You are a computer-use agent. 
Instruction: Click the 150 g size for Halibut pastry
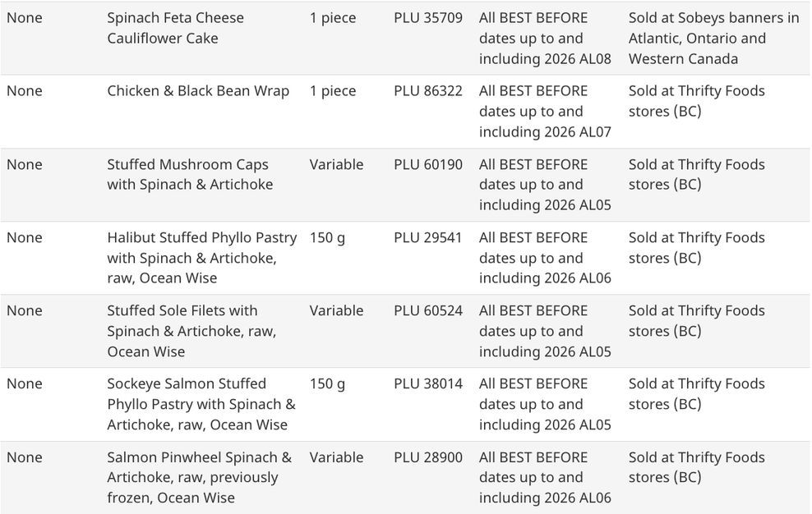coord(327,237)
